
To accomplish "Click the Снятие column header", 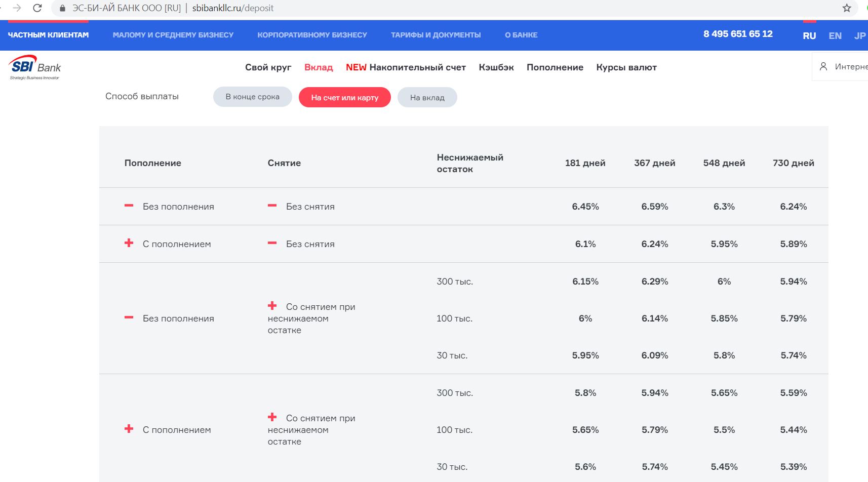I will click(x=284, y=163).
